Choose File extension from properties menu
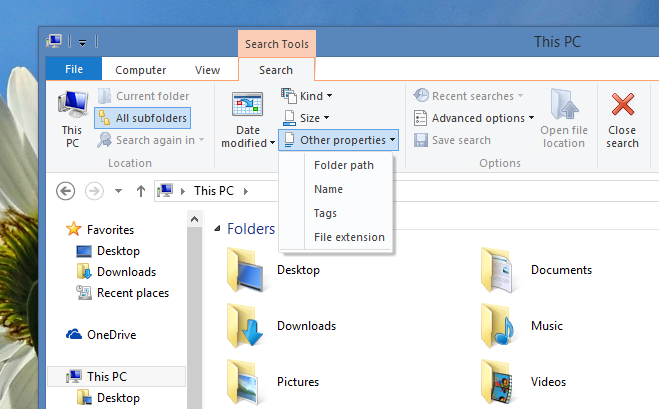 (x=349, y=237)
